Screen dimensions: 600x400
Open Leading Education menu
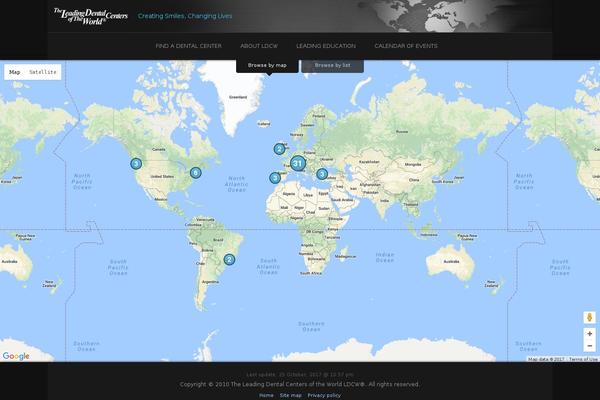pyautogui.click(x=326, y=46)
